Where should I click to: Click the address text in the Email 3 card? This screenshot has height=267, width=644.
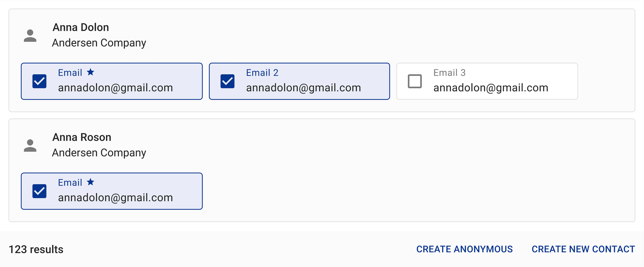(490, 88)
